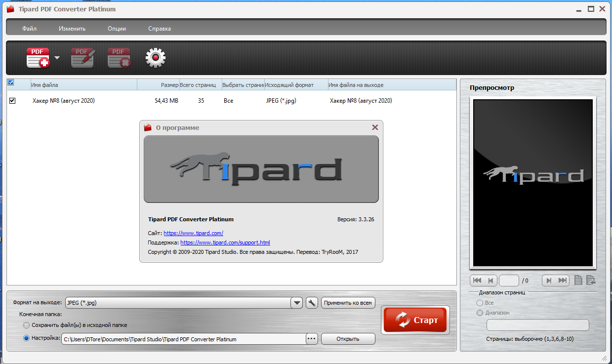Click the preview pane thumbnail
This screenshot has height=364, width=612.
pos(533,183)
